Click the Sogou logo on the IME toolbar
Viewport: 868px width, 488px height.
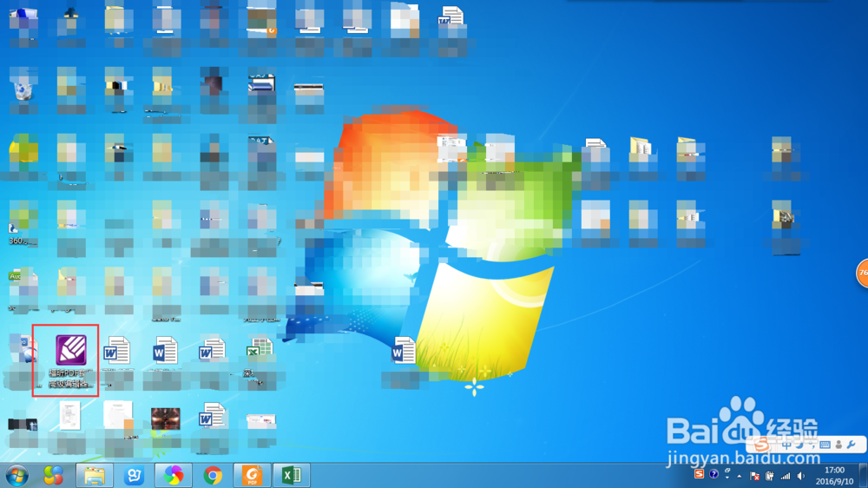(762, 445)
